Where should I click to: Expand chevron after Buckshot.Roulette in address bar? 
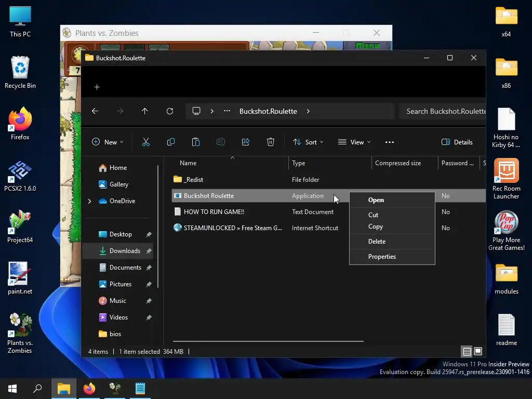pos(308,111)
